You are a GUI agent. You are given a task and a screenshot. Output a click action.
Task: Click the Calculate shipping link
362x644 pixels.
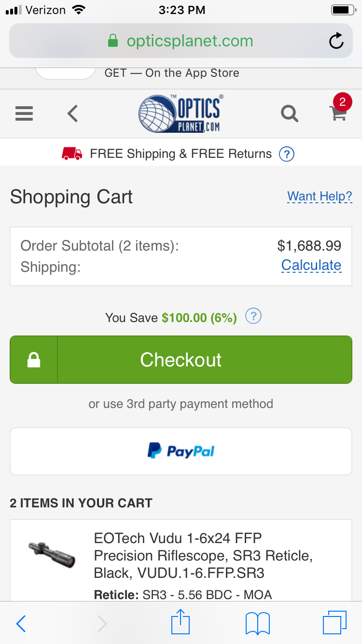311,266
